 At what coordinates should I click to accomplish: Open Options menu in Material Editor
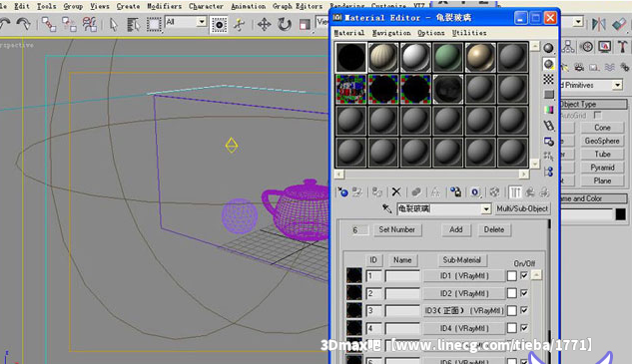point(431,33)
